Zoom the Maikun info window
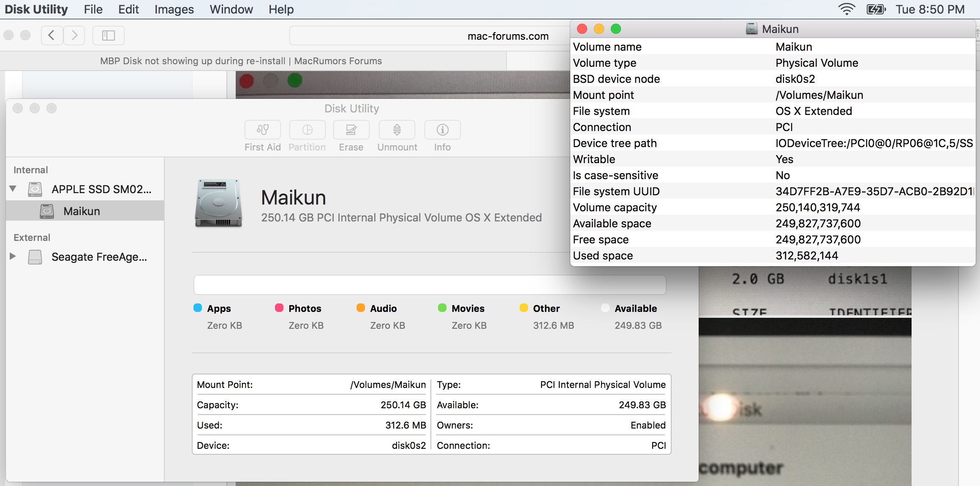 [x=616, y=29]
